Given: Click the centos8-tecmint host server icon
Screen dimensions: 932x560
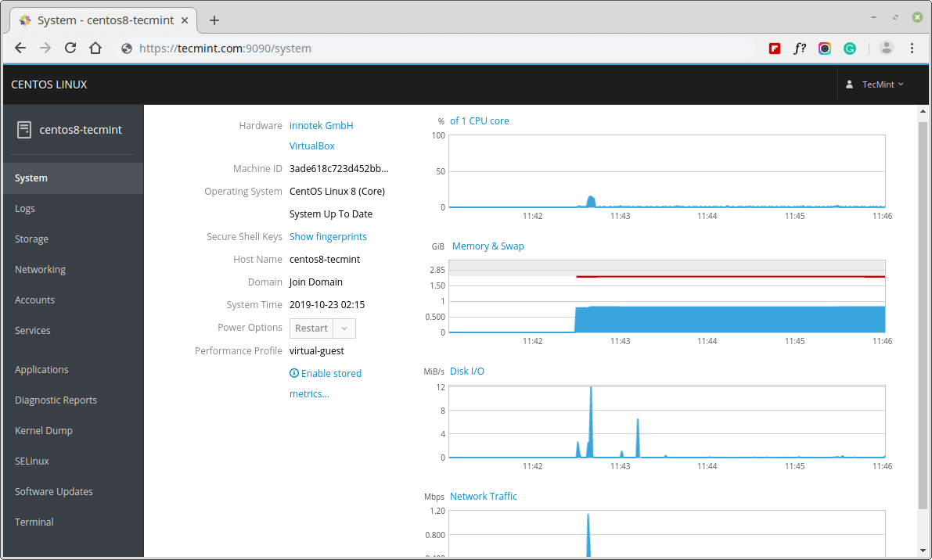Looking at the screenshot, I should click(24, 130).
